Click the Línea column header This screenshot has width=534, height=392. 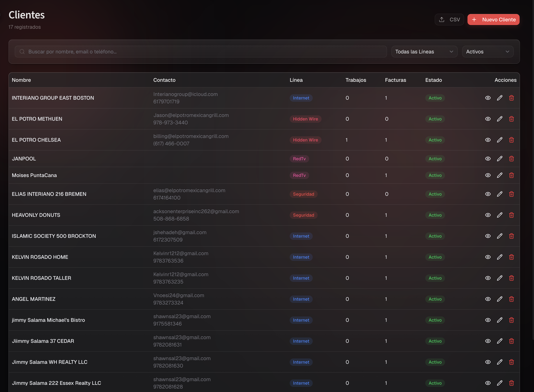[x=296, y=80]
